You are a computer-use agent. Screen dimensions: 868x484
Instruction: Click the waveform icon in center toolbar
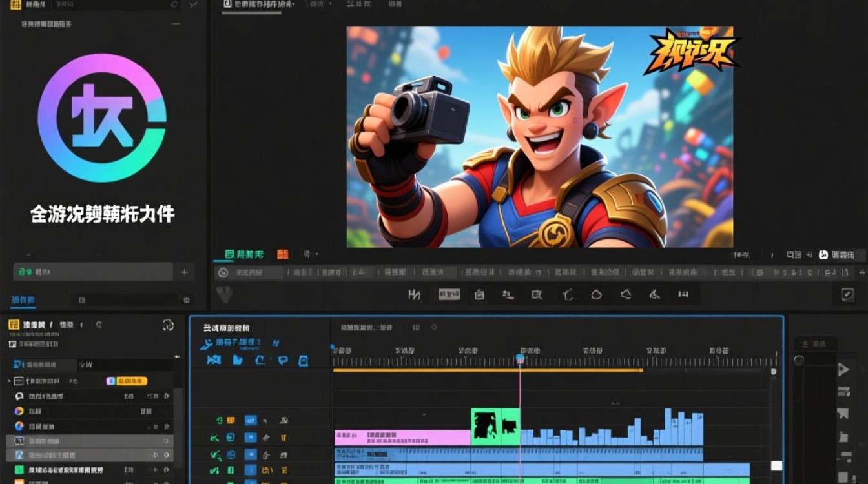pyautogui.click(x=415, y=295)
